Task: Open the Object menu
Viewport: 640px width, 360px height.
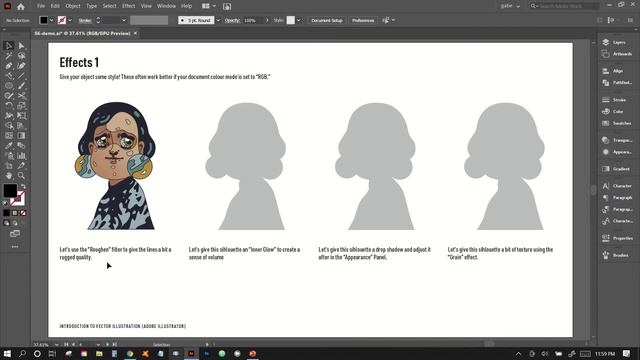Action: coord(73,6)
